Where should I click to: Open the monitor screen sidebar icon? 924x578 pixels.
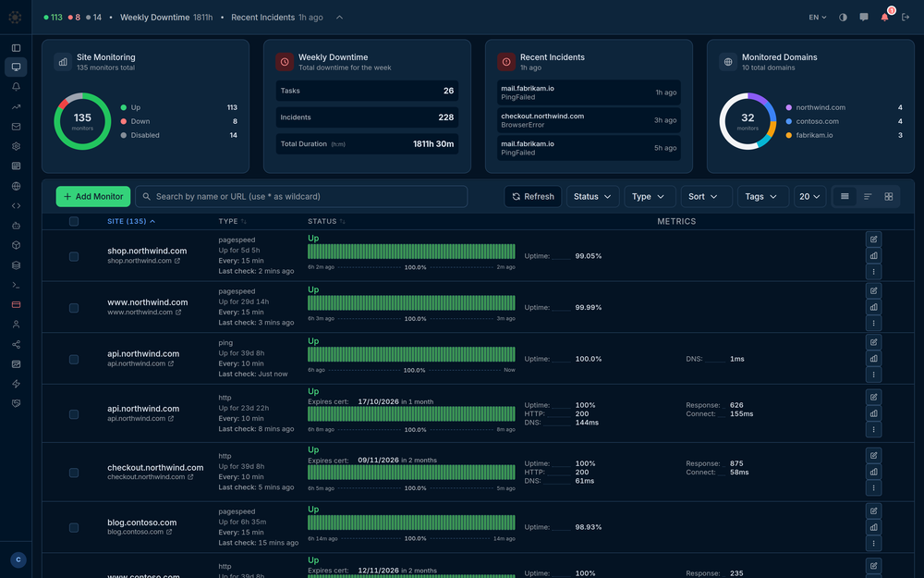coord(16,68)
